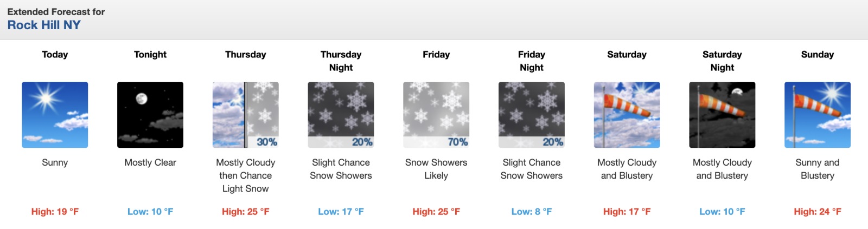The width and height of the screenshot is (868, 229).
Task: Select the Thursday Night column label
Action: click(341, 61)
